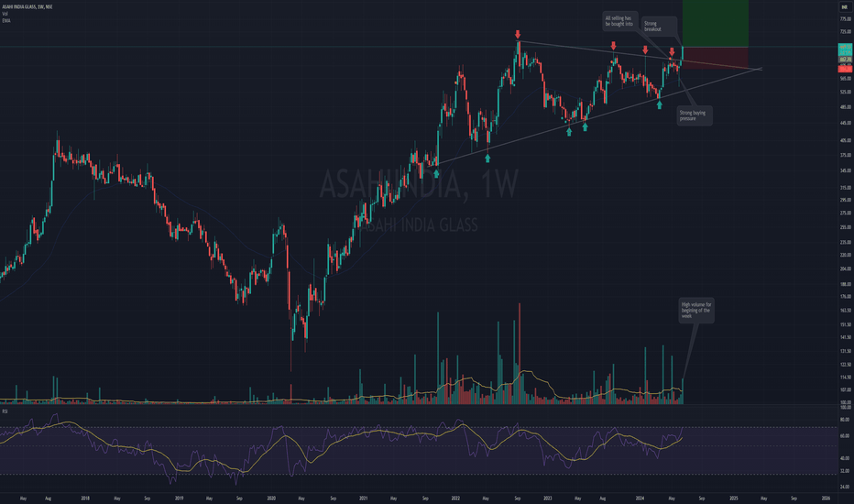Click the green profit zone of long position

pos(715,24)
